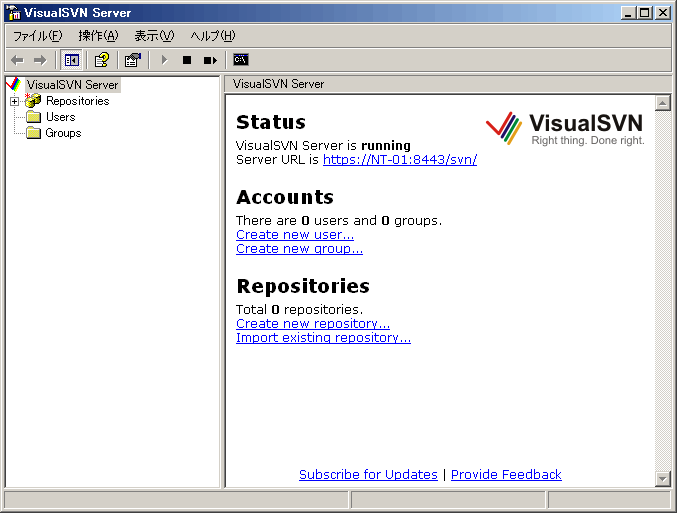The width and height of the screenshot is (677, 513).
Task: Click the vertical scrollbar track
Action: point(662,291)
